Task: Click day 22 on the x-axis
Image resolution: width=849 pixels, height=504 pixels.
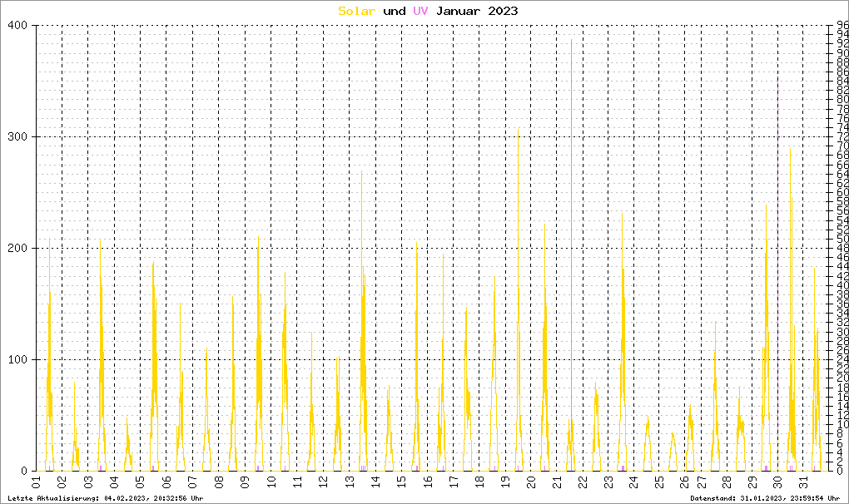Action: [582, 483]
